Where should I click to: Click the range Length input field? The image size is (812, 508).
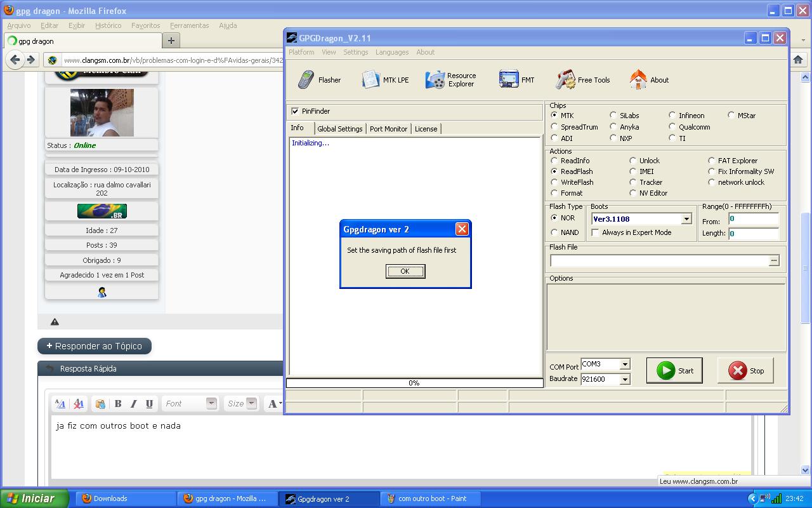754,234
